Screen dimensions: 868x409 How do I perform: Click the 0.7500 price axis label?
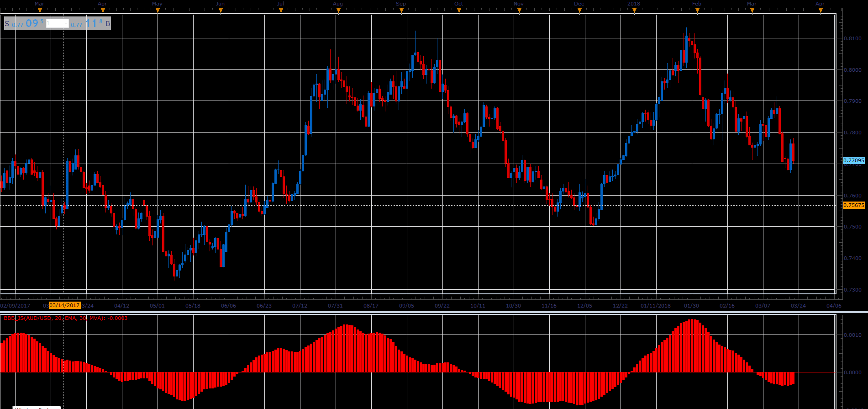pyautogui.click(x=852, y=227)
